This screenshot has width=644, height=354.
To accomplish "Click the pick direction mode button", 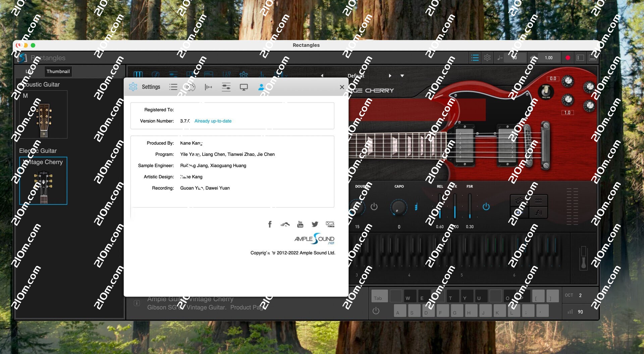I will pos(519,213).
